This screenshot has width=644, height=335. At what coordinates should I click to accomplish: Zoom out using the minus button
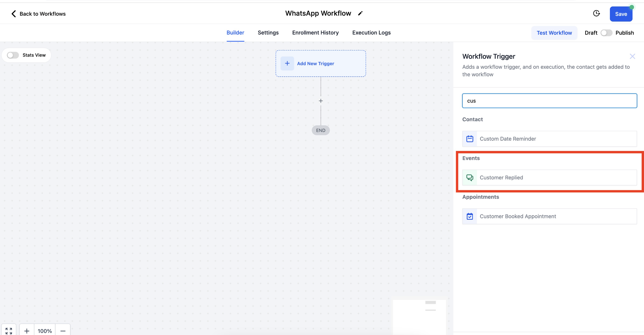63,331
